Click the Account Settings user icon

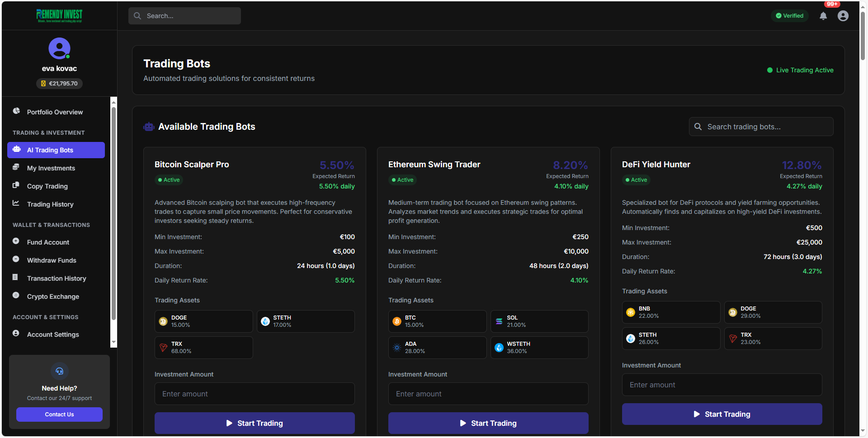point(16,333)
